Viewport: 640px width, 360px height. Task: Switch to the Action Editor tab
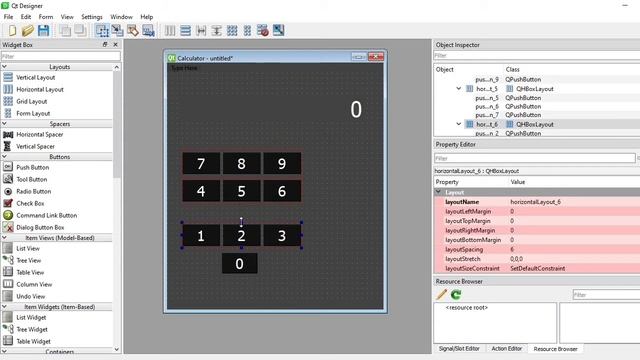click(x=507, y=349)
